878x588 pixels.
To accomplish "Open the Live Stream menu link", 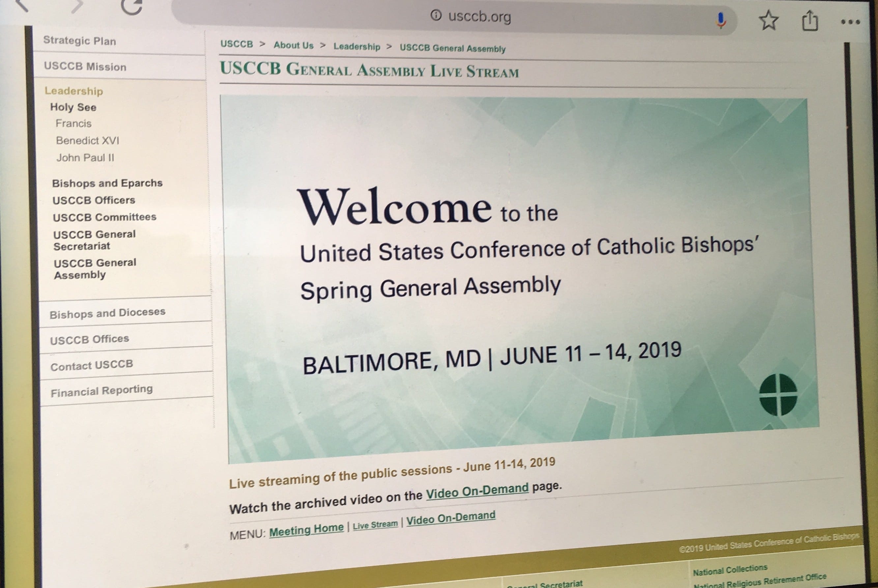I will [x=375, y=525].
